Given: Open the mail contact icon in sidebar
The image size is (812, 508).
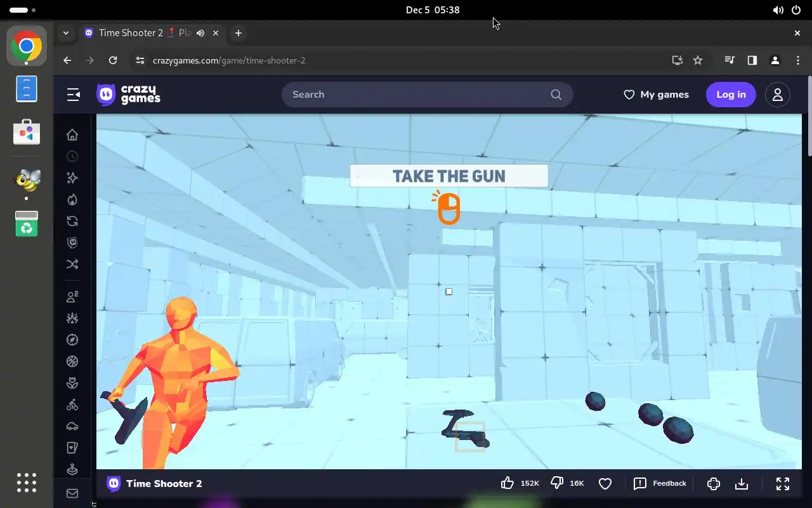Looking at the screenshot, I should (72, 493).
